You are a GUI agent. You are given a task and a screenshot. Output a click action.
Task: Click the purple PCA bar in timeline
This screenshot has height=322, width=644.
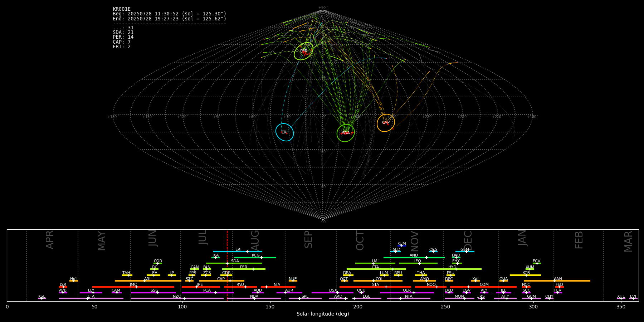(208, 293)
